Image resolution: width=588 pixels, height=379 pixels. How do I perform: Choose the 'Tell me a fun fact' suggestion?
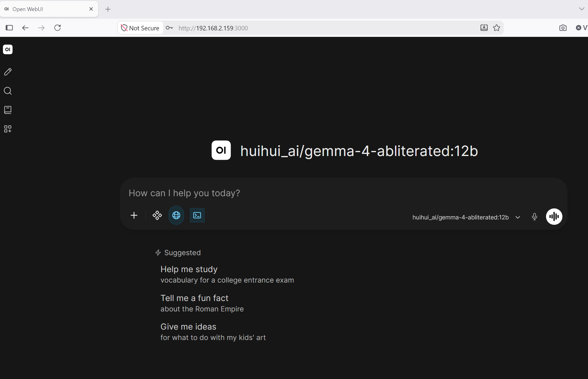[x=202, y=303]
